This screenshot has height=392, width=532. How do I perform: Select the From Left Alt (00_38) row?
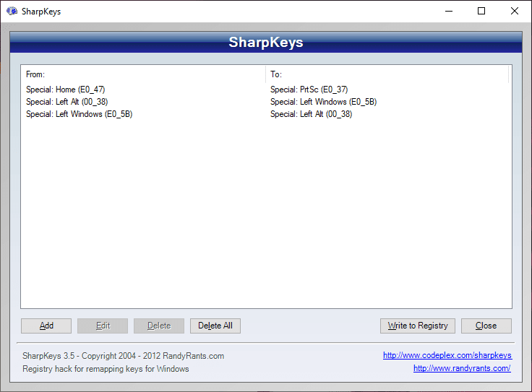click(66, 102)
